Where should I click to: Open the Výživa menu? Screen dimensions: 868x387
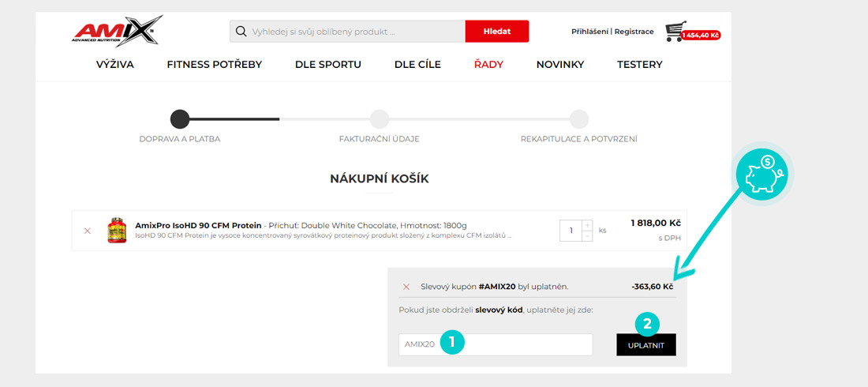point(114,65)
